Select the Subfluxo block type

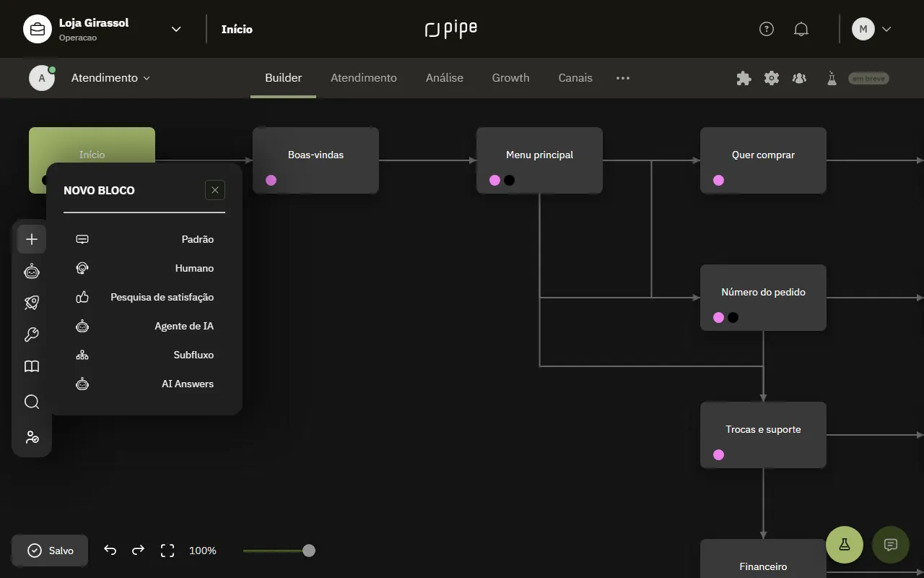click(x=144, y=355)
